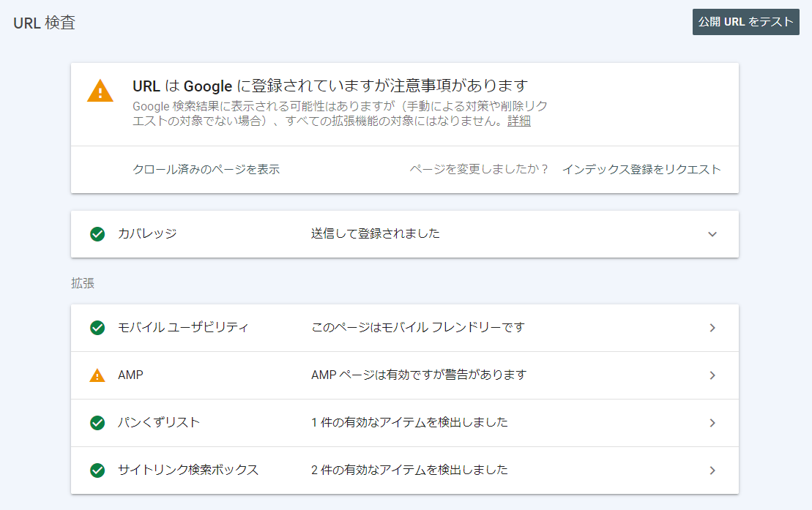
Task: Click the URL 検査 page title
Action: (x=45, y=23)
